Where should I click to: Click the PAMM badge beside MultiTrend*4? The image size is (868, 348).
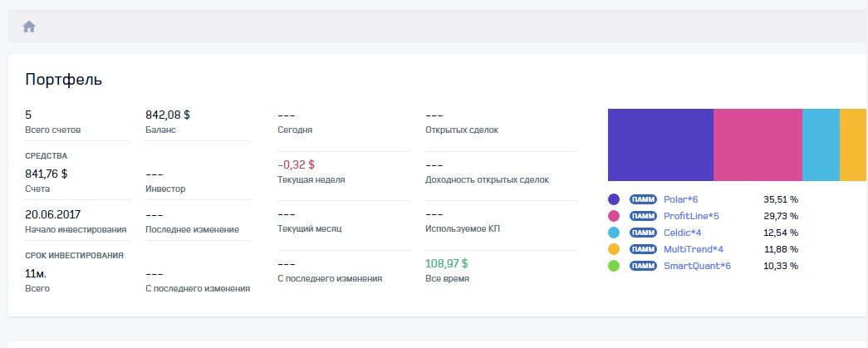pyautogui.click(x=643, y=249)
